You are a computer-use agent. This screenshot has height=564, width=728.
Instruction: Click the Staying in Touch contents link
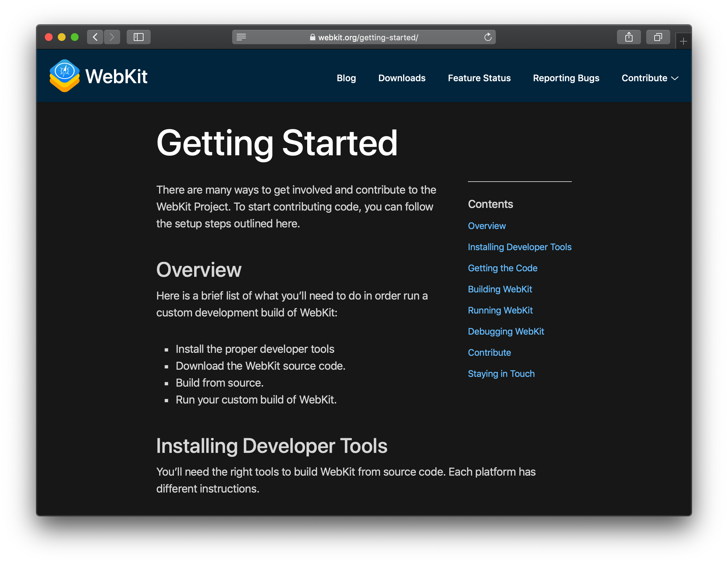point(501,373)
